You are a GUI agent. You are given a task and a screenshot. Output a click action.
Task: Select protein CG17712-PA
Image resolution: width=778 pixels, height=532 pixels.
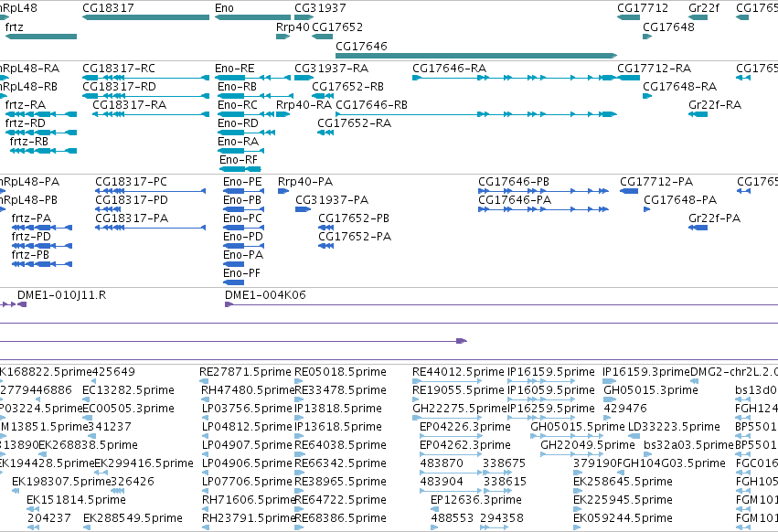[x=629, y=191]
